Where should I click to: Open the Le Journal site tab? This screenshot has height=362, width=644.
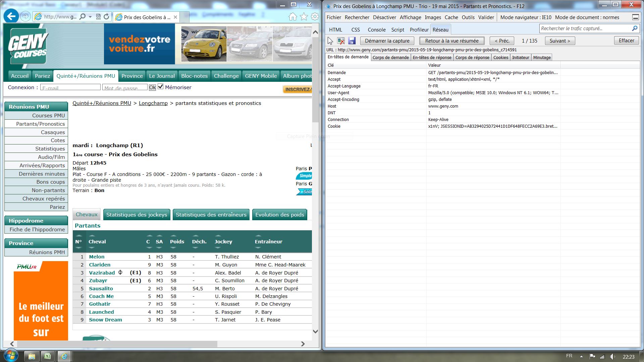162,76
